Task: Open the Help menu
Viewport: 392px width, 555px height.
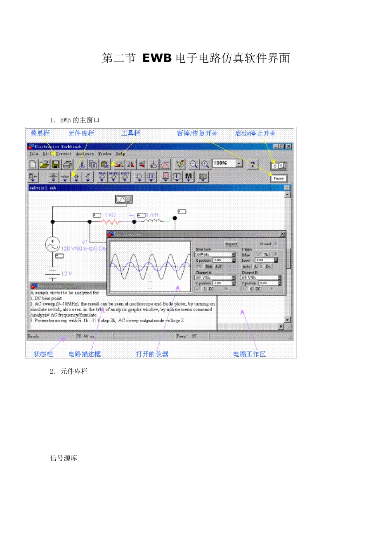Action: pyautogui.click(x=120, y=154)
